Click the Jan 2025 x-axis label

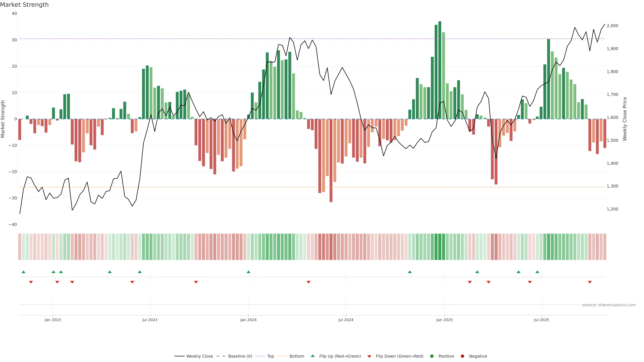pos(444,320)
